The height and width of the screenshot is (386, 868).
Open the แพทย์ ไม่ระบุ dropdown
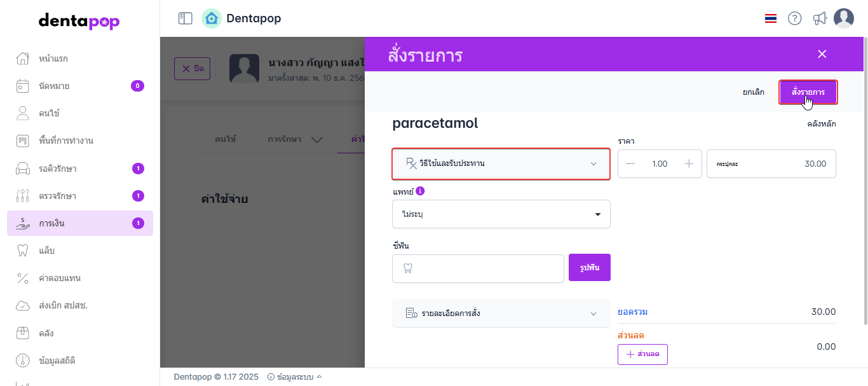tap(501, 214)
